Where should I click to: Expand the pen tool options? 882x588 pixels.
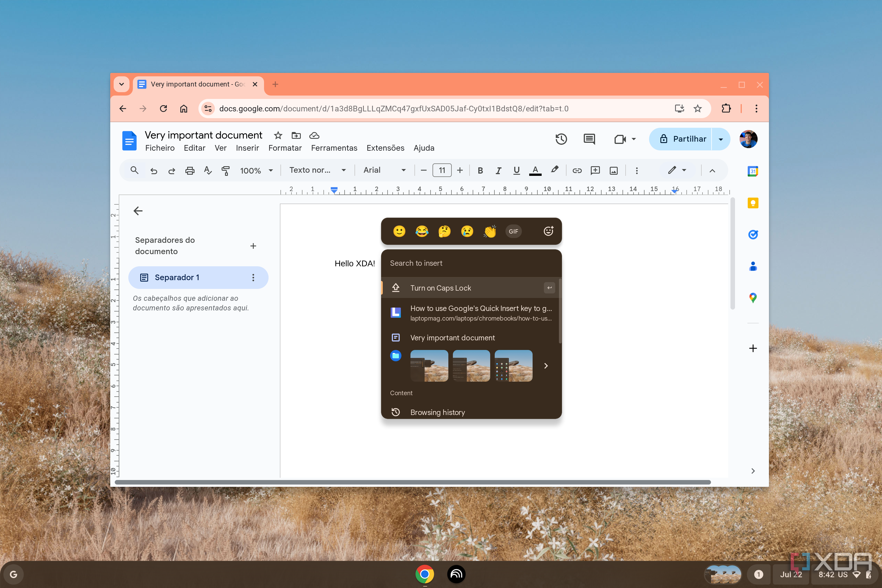(x=684, y=170)
